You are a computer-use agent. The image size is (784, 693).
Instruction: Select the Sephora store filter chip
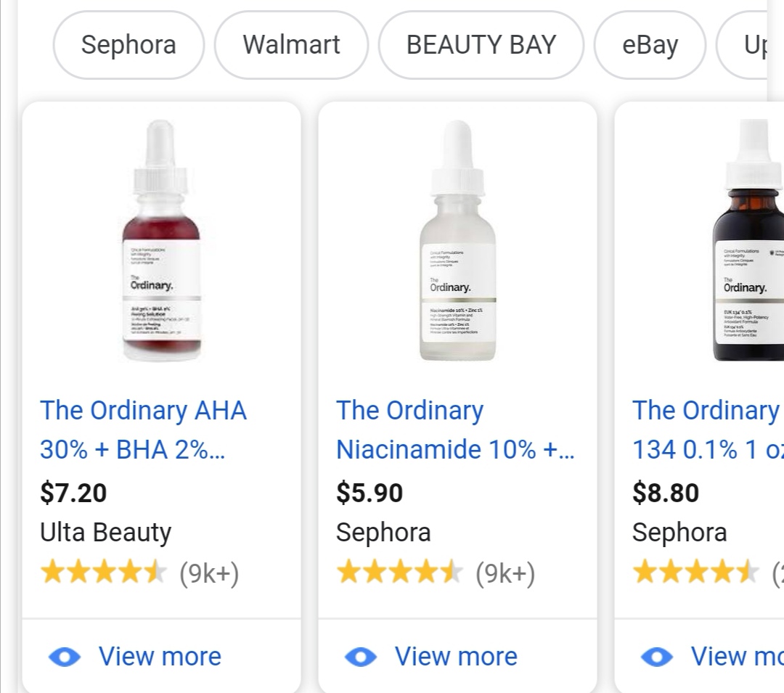coord(128,45)
